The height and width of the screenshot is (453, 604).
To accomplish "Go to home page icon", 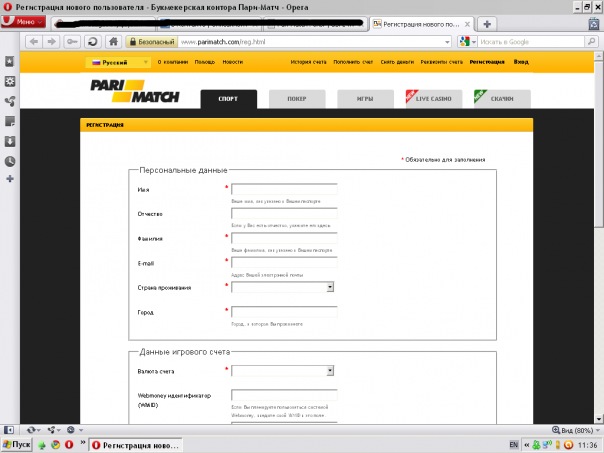I will [x=113, y=42].
